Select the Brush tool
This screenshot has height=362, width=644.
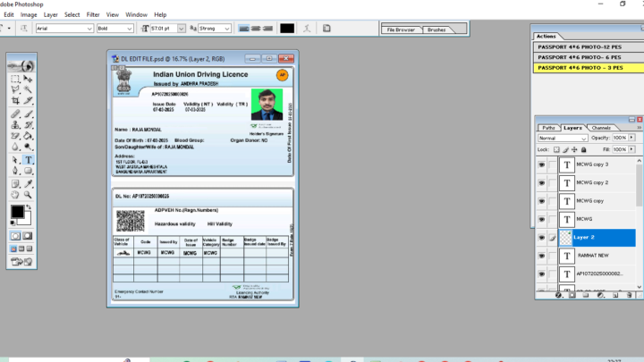coord(28,114)
